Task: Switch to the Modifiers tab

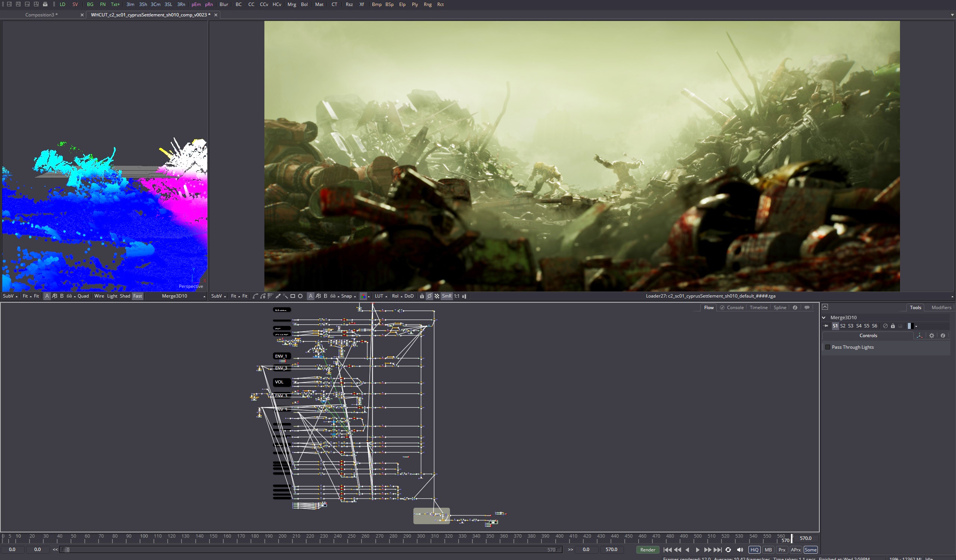Action: pyautogui.click(x=941, y=308)
